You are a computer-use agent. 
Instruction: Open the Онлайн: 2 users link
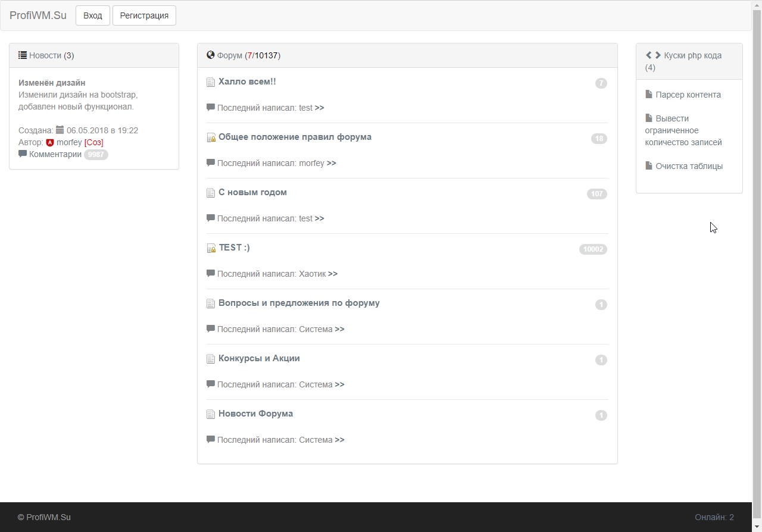point(714,517)
